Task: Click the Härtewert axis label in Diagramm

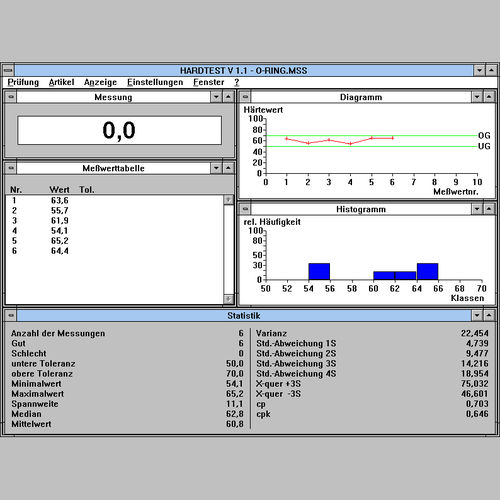Action: point(263,110)
